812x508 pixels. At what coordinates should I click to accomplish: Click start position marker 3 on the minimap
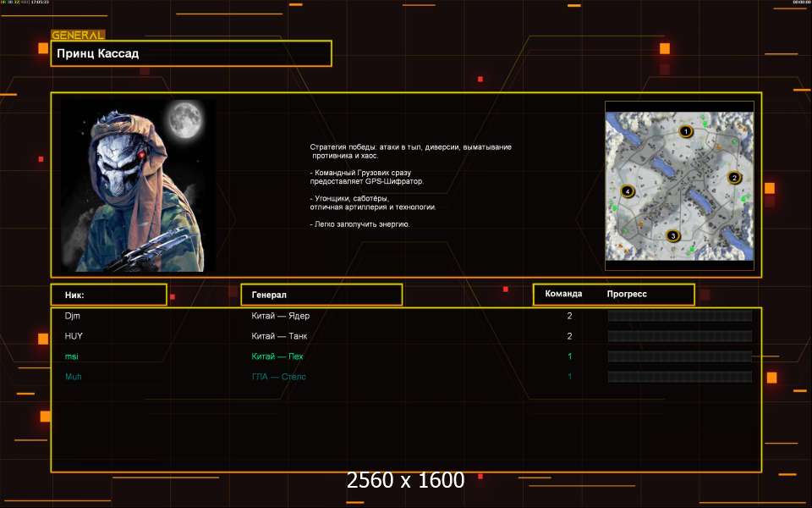coord(673,236)
